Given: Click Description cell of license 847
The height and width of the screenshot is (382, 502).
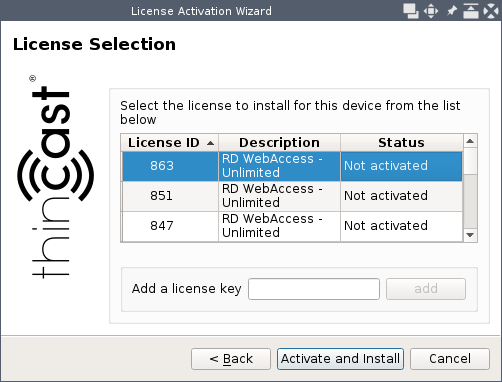Looking at the screenshot, I should pos(279,226).
